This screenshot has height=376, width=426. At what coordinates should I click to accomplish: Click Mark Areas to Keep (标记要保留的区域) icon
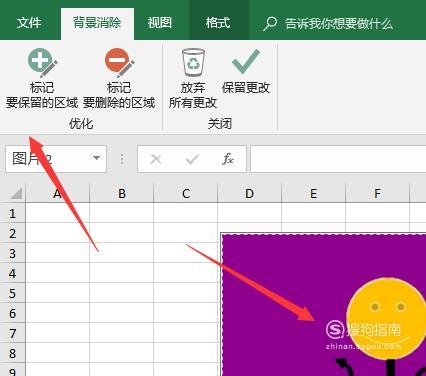tap(42, 63)
